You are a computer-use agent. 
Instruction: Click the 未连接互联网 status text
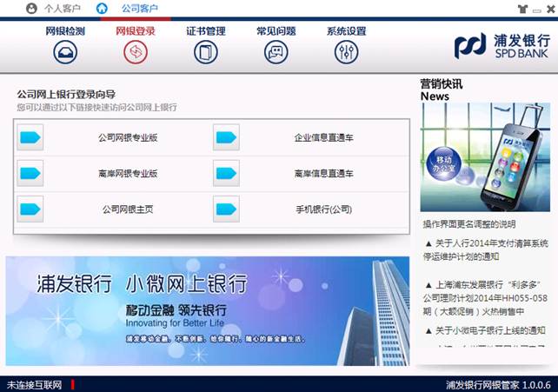point(34,385)
